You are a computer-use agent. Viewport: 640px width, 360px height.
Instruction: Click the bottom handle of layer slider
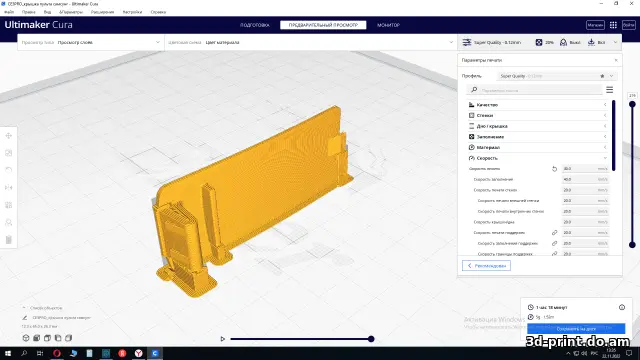[632, 245]
